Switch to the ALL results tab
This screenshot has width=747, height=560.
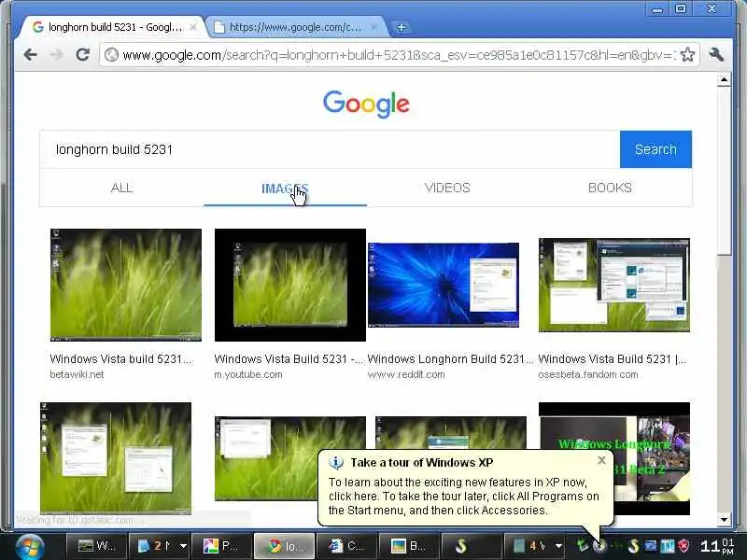[122, 188]
